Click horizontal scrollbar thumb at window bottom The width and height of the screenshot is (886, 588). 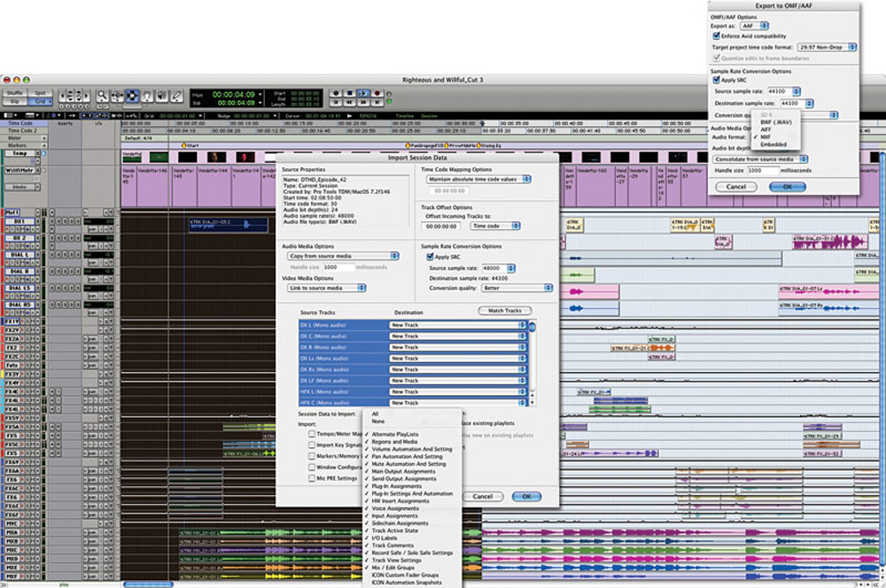point(149,584)
